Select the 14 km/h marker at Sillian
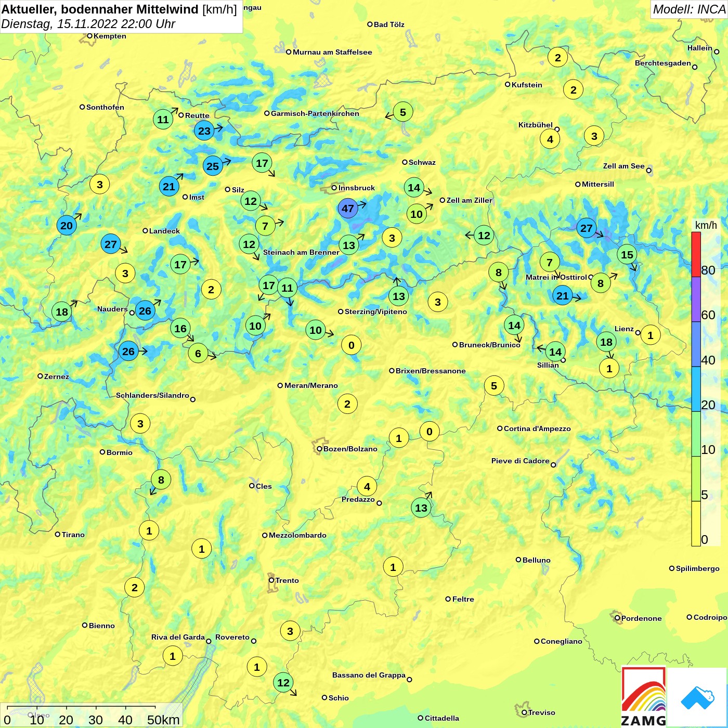728x728 pixels. (555, 352)
